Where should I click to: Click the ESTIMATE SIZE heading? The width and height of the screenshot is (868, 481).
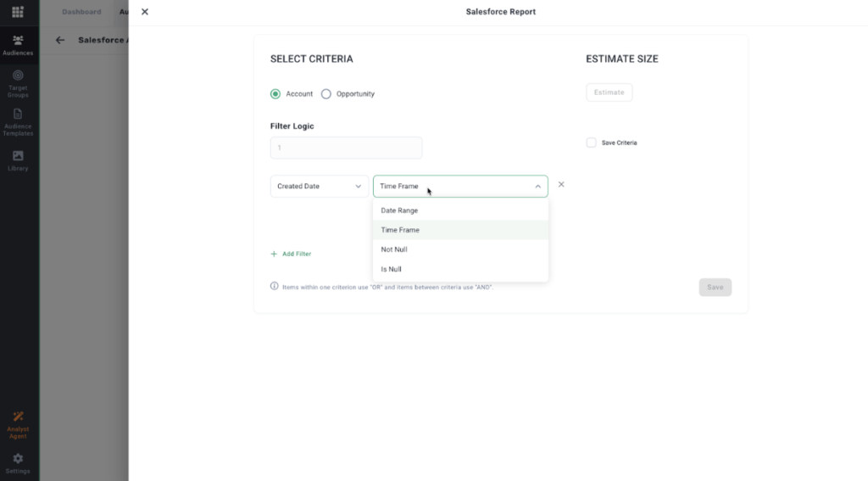pyautogui.click(x=622, y=59)
